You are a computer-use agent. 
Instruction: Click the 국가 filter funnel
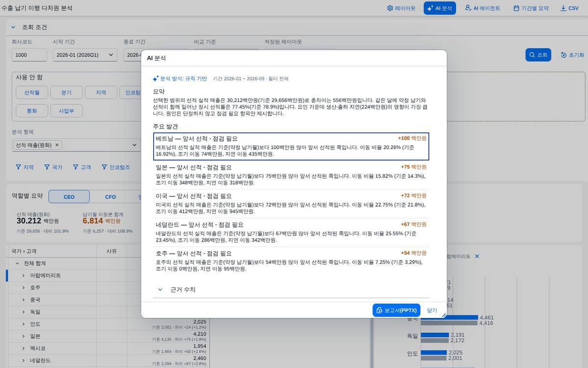click(53, 167)
